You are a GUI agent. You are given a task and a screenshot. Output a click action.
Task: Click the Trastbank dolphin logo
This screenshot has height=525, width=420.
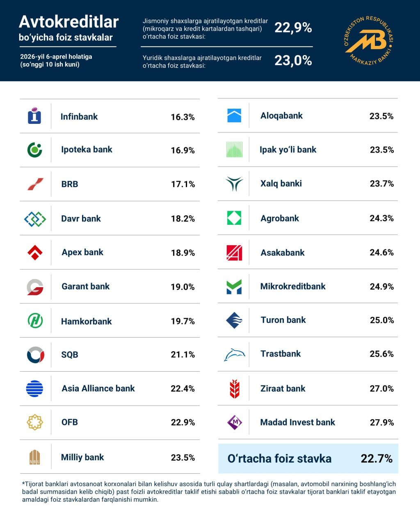[234, 354]
